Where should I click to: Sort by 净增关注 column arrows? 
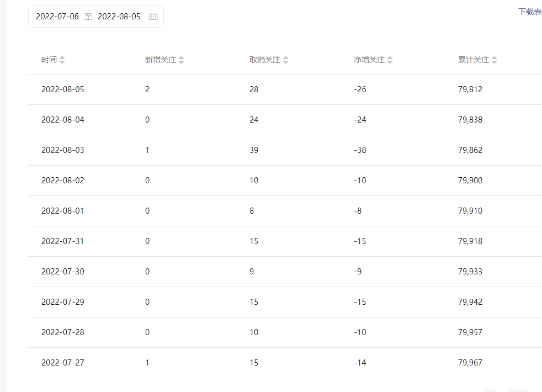coord(390,60)
